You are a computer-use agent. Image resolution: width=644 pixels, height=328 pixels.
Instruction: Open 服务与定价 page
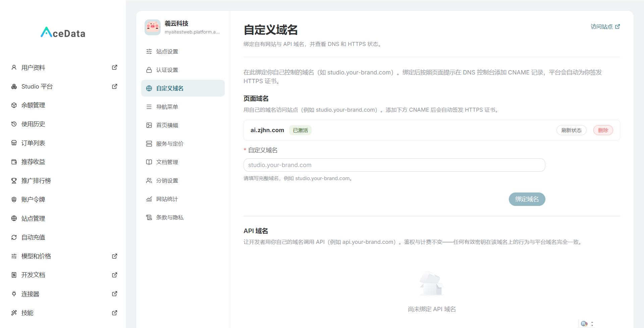click(x=183, y=144)
